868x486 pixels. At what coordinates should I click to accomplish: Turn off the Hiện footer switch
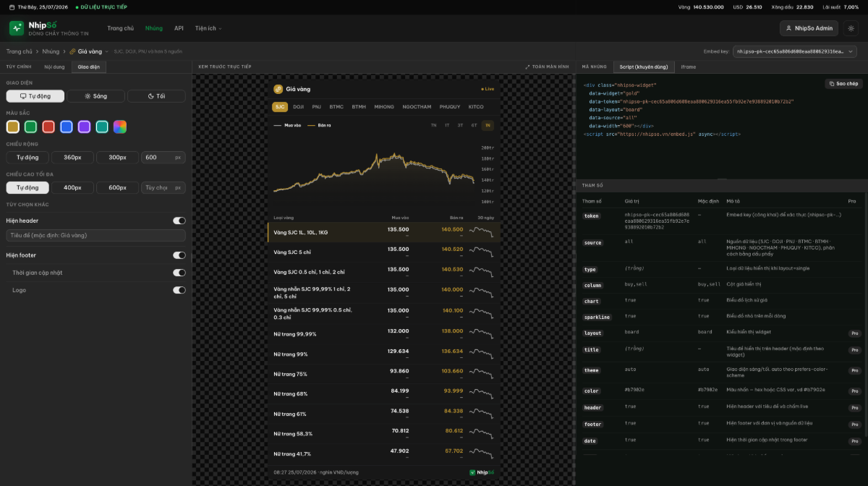[x=179, y=255]
